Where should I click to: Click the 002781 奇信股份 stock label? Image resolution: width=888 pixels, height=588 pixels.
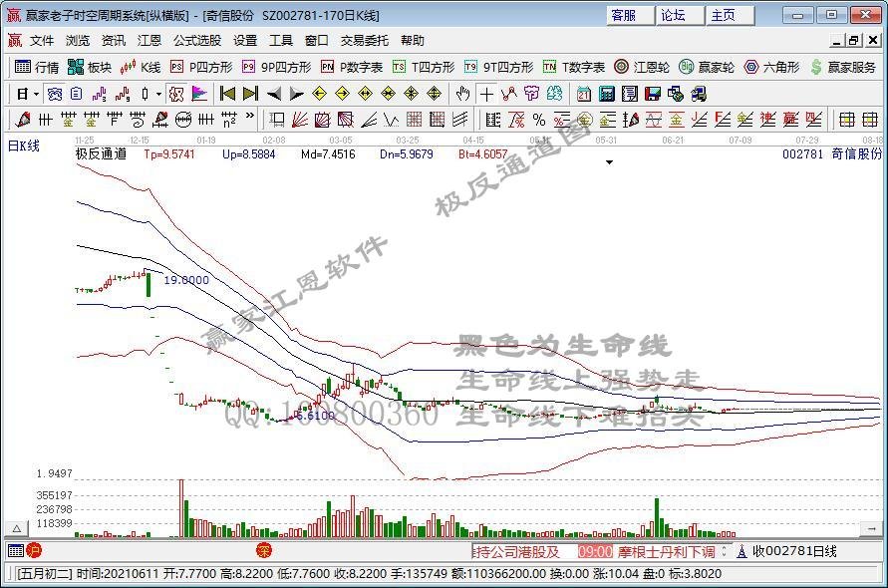click(832, 153)
